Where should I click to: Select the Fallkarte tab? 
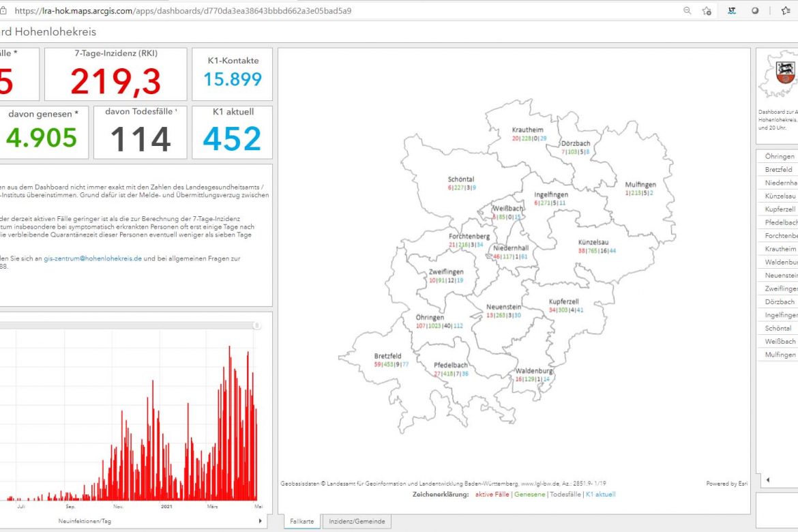click(302, 521)
